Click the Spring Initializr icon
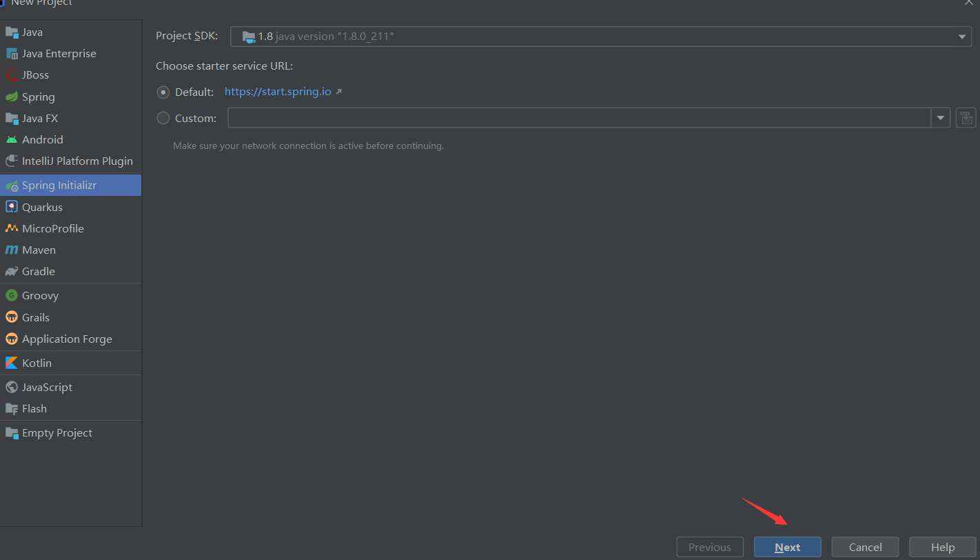This screenshot has height=560, width=980. (11, 185)
